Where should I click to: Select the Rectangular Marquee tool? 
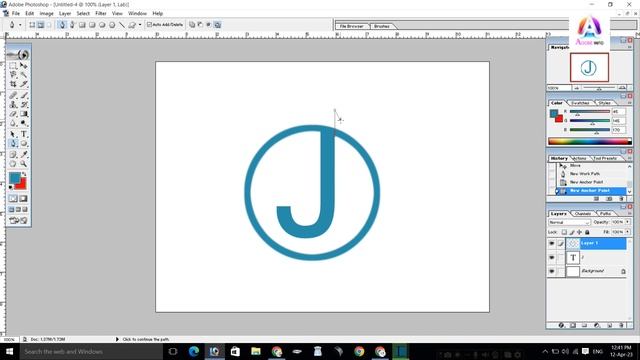pos(13,66)
